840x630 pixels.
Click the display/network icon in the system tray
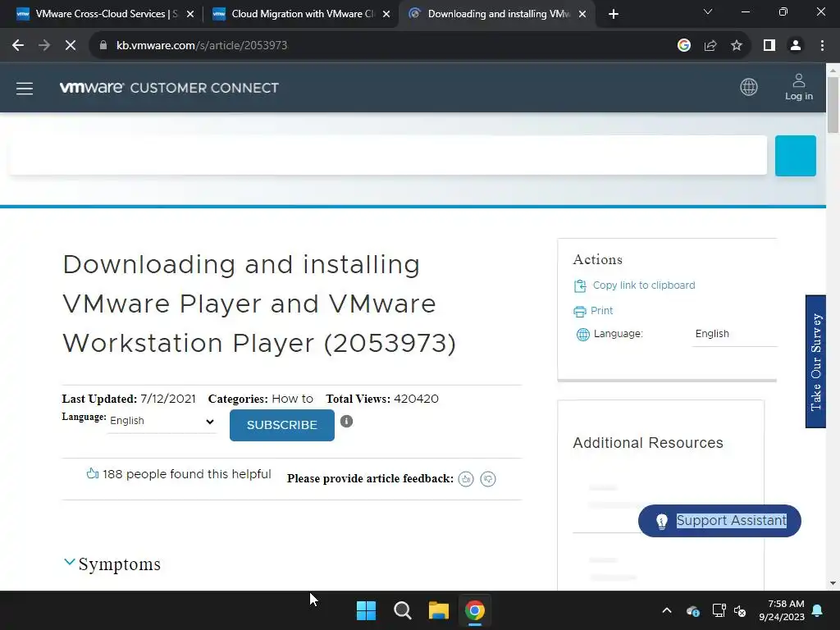pyautogui.click(x=719, y=610)
